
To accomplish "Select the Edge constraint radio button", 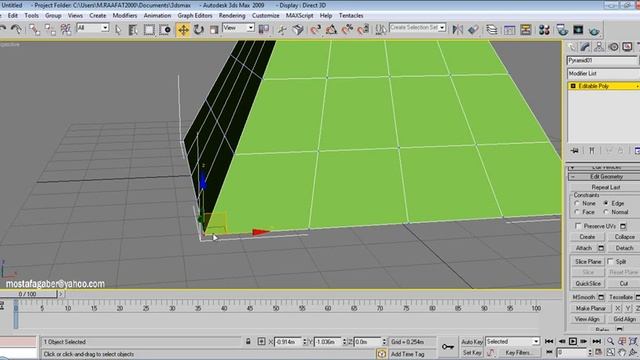I will (606, 203).
